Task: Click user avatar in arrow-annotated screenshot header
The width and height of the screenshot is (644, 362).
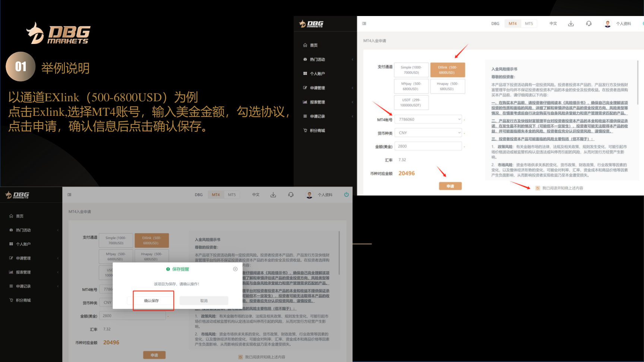Action: coord(608,24)
